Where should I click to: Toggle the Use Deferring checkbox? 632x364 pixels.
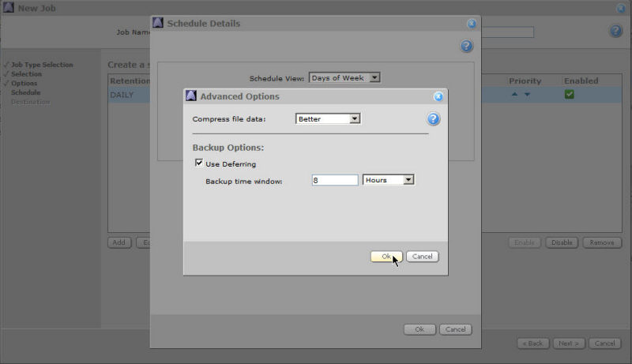(198, 163)
